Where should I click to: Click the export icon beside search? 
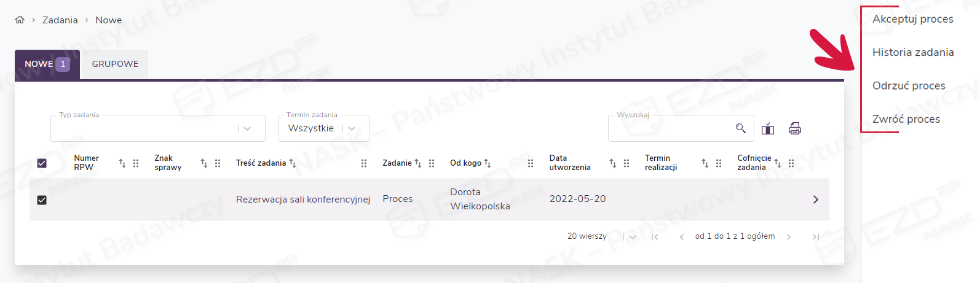pyautogui.click(x=768, y=129)
